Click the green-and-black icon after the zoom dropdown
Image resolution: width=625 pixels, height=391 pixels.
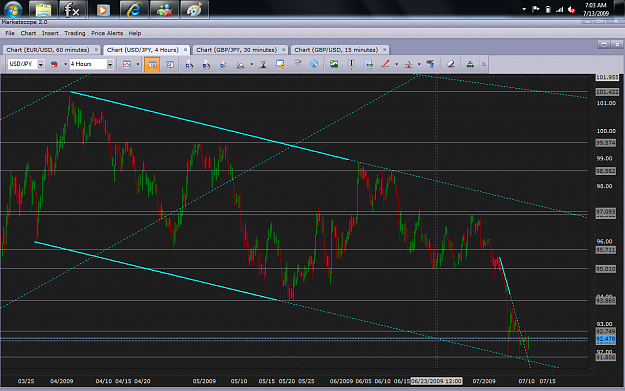click(263, 64)
